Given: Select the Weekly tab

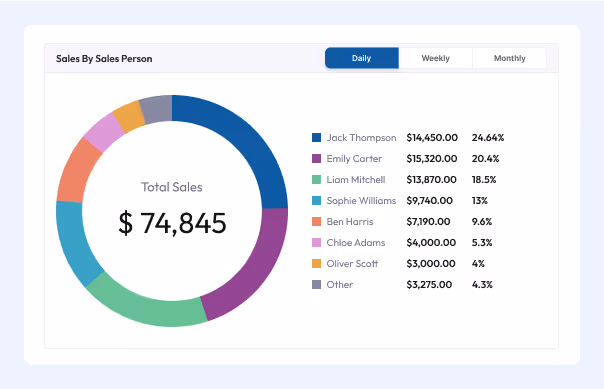Looking at the screenshot, I should [x=435, y=58].
